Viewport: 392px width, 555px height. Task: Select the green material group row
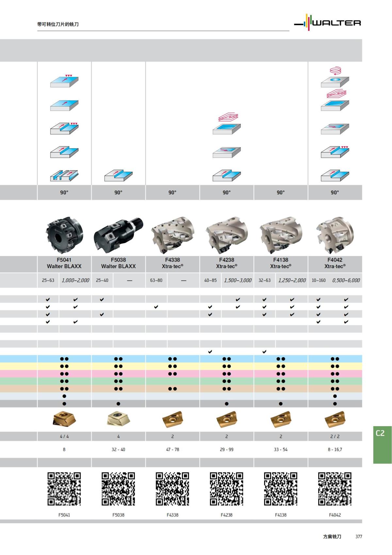point(181,381)
